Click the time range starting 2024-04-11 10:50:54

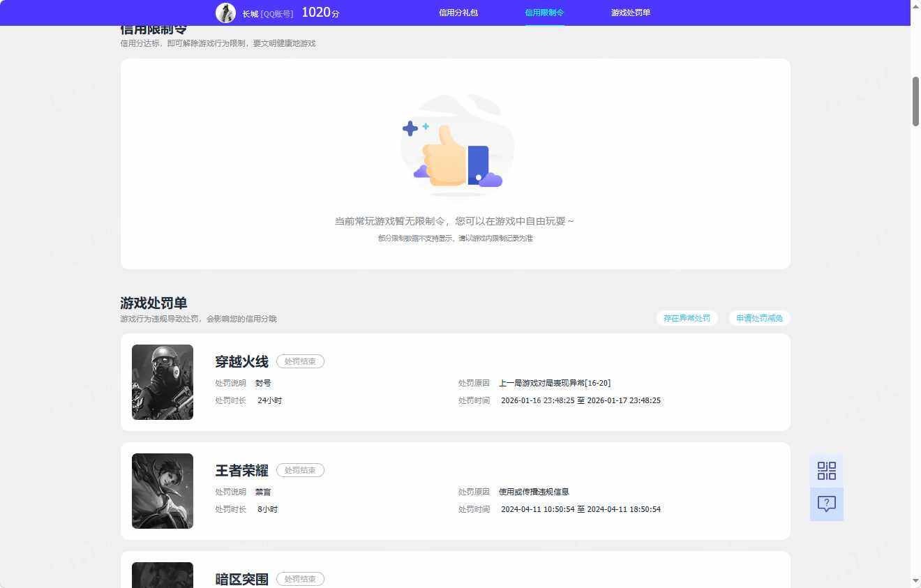pos(581,509)
